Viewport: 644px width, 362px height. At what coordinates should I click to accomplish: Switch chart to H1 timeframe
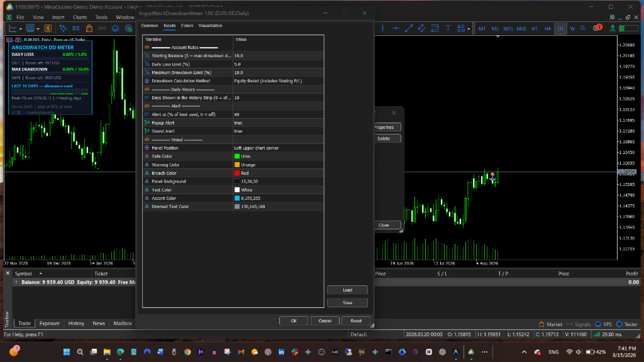535,29
